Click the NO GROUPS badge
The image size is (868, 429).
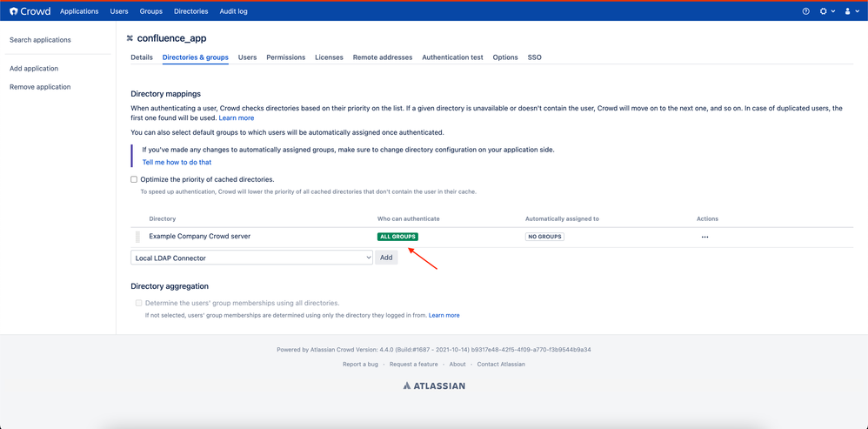(x=544, y=237)
